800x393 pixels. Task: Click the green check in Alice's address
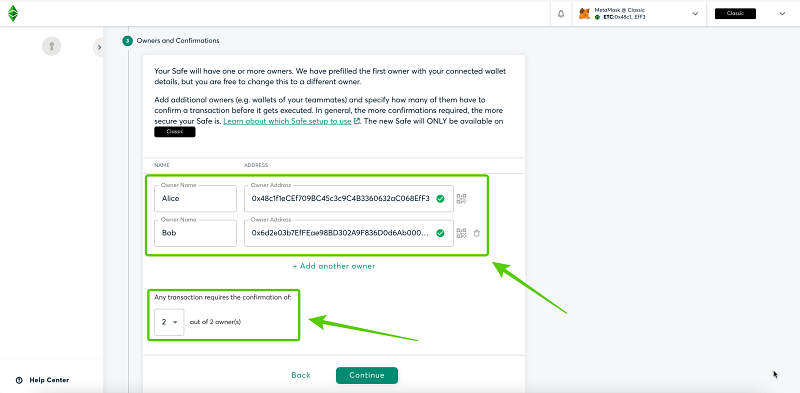[x=440, y=199]
